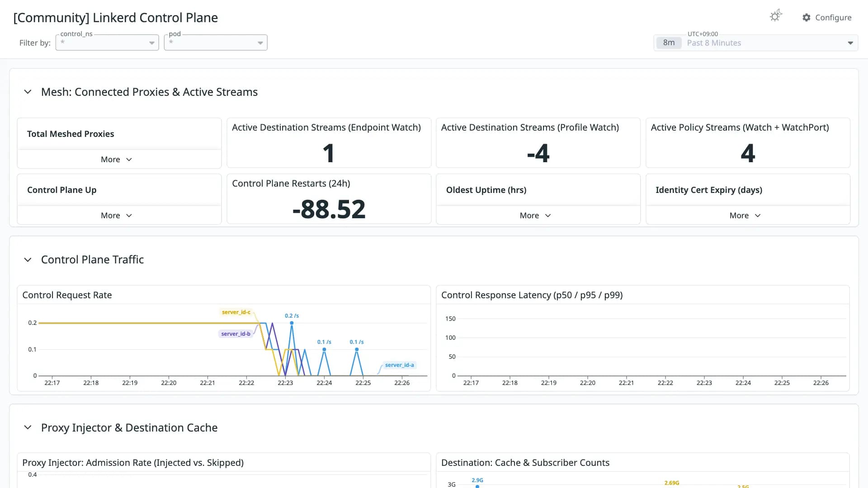
Task: Click the Configure gear icon
Action: point(807,18)
